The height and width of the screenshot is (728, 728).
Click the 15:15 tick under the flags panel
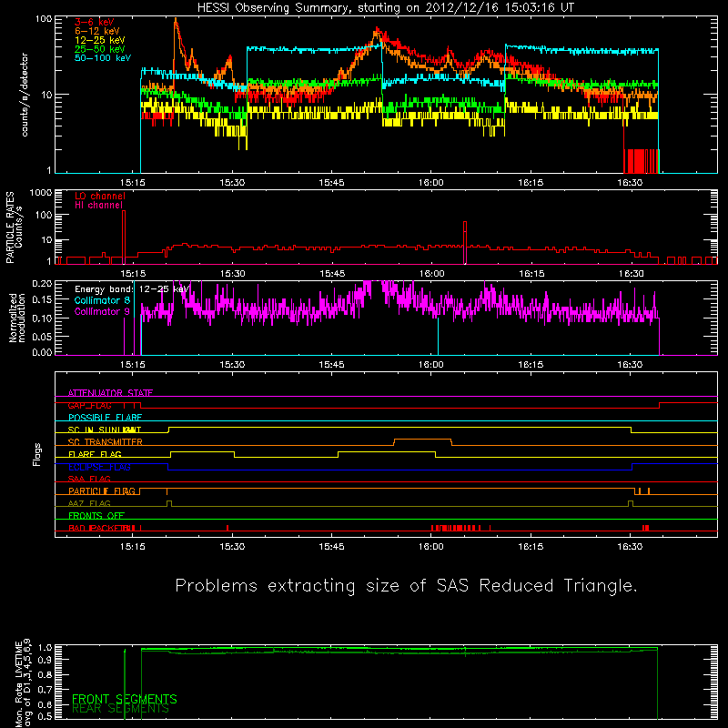click(x=133, y=547)
